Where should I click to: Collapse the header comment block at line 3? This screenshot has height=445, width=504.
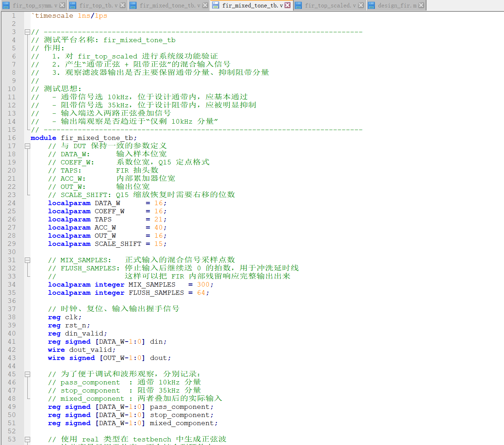[x=27, y=32]
